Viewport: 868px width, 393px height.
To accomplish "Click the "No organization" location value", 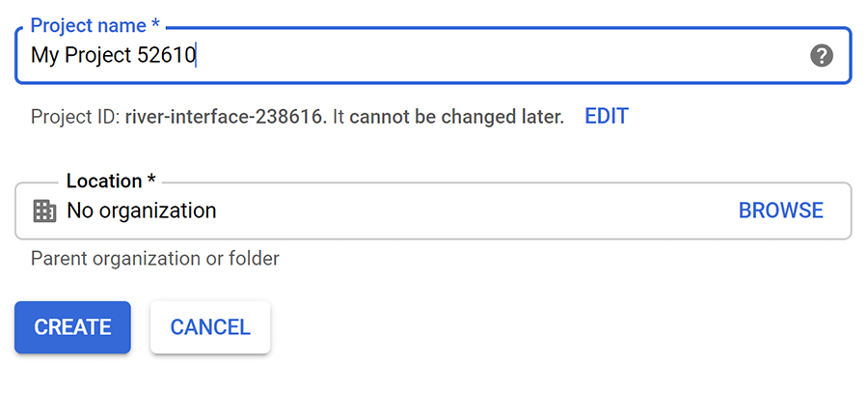I will click(x=141, y=211).
